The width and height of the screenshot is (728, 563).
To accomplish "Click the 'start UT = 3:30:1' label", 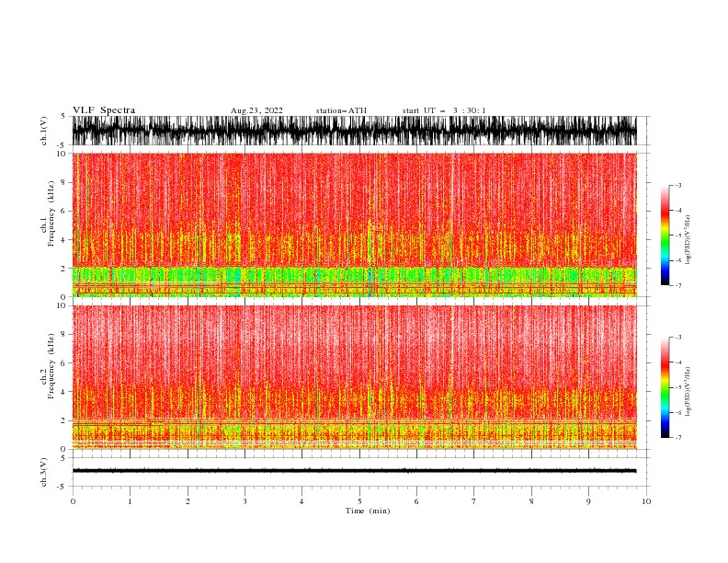I will point(444,110).
